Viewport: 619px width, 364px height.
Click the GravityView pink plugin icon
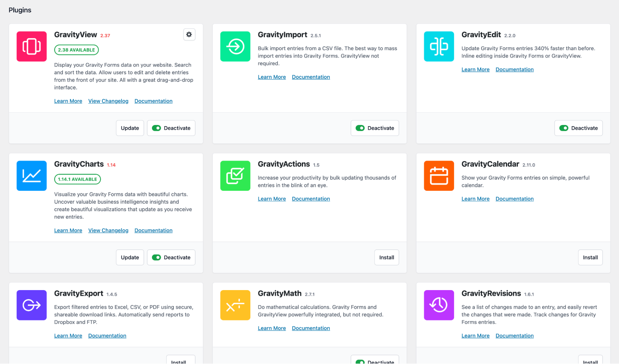tap(32, 46)
